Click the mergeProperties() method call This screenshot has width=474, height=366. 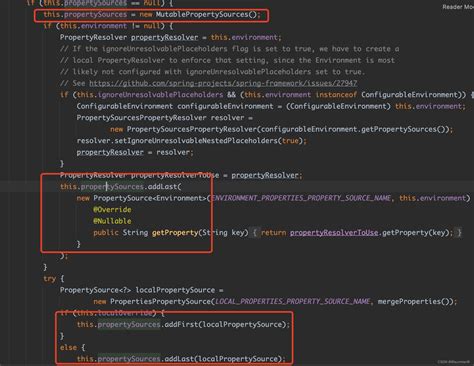tap(413, 301)
